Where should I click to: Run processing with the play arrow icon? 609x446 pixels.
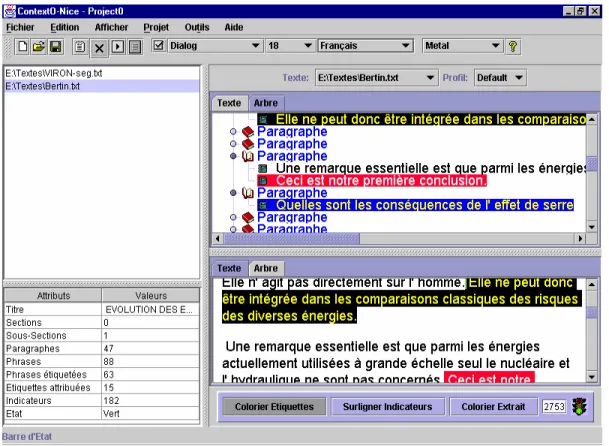(118, 47)
